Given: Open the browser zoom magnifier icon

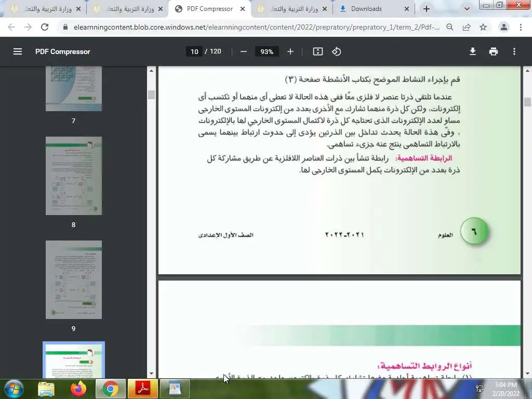Looking at the screenshot, I should tap(450, 27).
